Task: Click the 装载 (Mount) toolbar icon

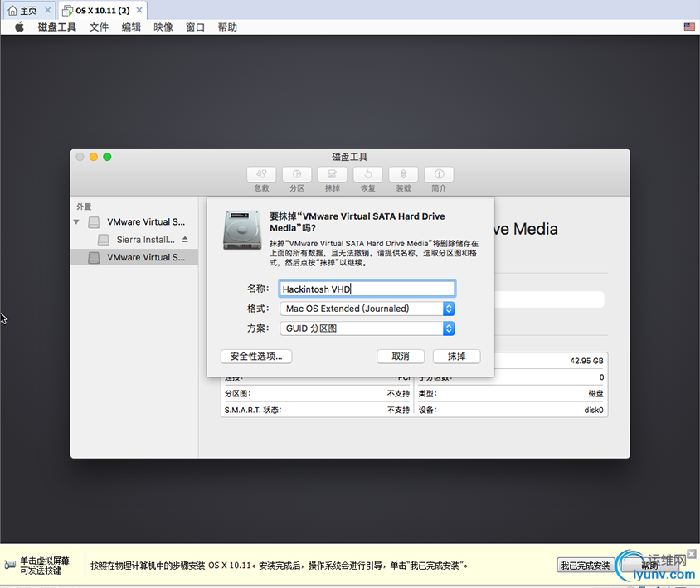Action: [403, 175]
